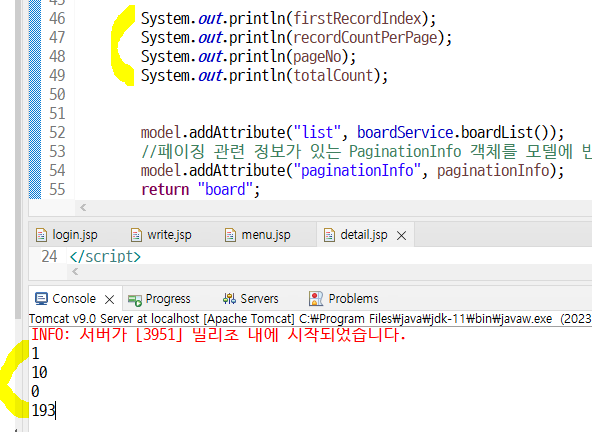Image resolution: width=592 pixels, height=432 pixels.
Task: Click console output value 0
Action: point(35,391)
